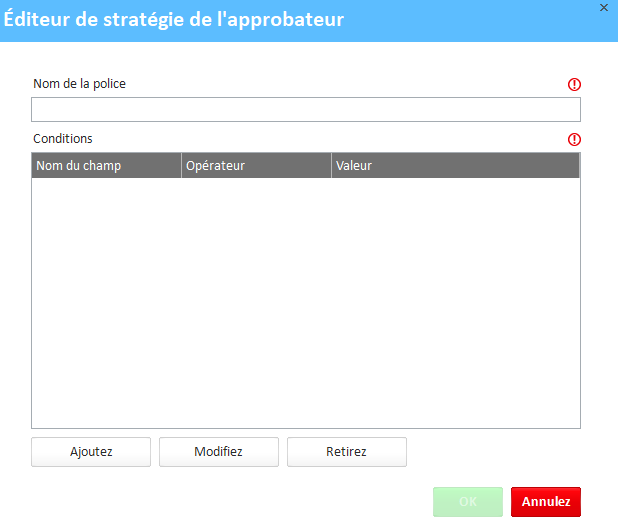The image size is (618, 528).
Task: Click the empty list area beneath Valeur column
Action: [455, 300]
